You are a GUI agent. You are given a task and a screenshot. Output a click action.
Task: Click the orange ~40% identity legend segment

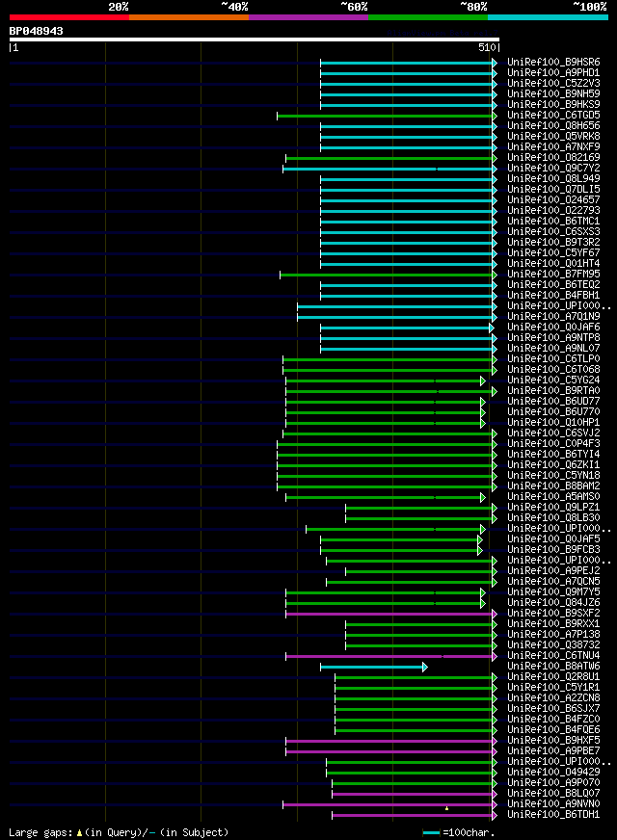pyautogui.click(x=189, y=17)
